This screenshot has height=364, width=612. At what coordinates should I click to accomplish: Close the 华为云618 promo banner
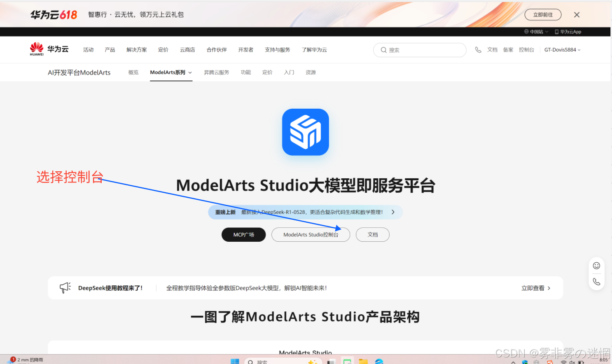tap(577, 15)
